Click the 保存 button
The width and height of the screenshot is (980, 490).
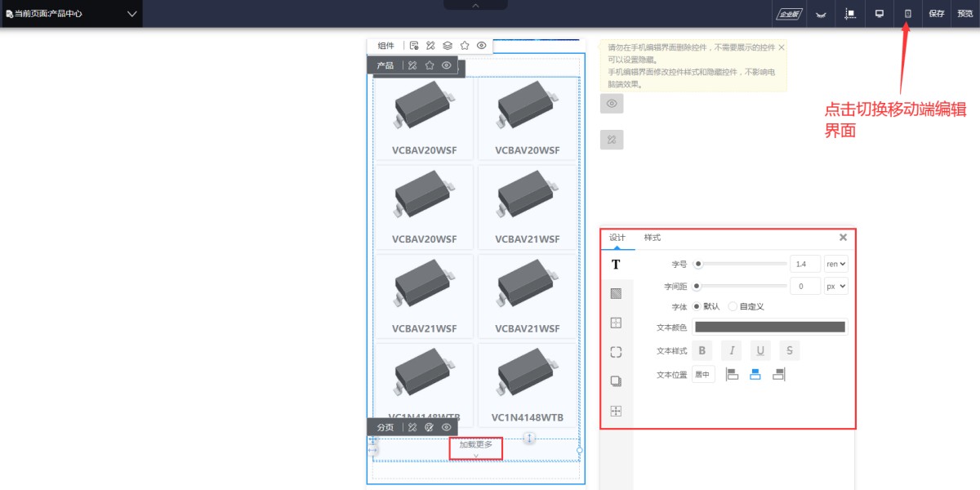pos(937,14)
